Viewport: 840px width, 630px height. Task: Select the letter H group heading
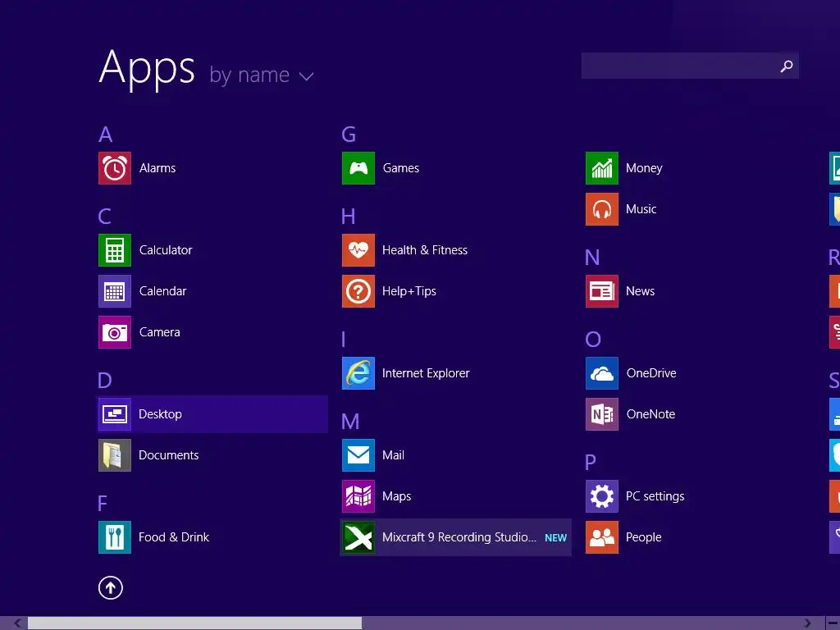[x=348, y=217]
